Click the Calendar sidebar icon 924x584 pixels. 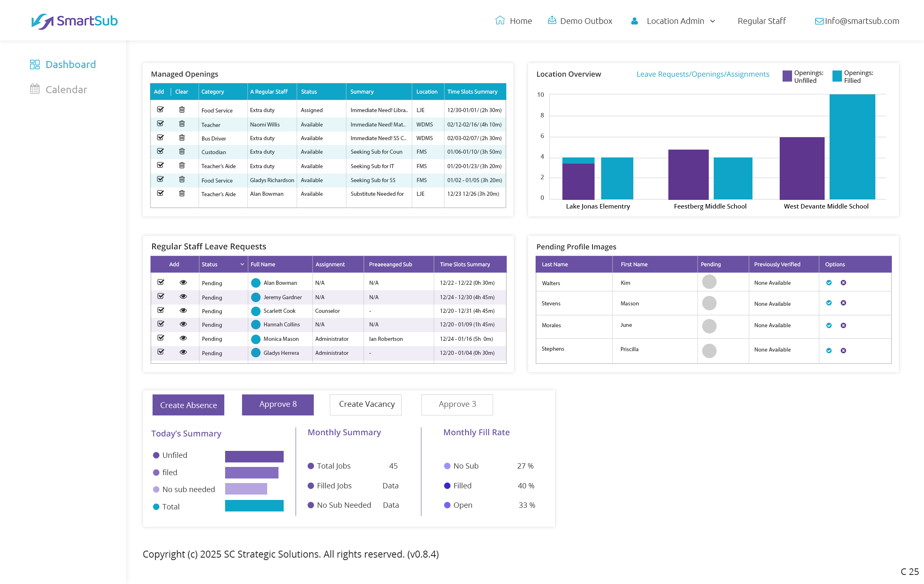pyautogui.click(x=35, y=89)
